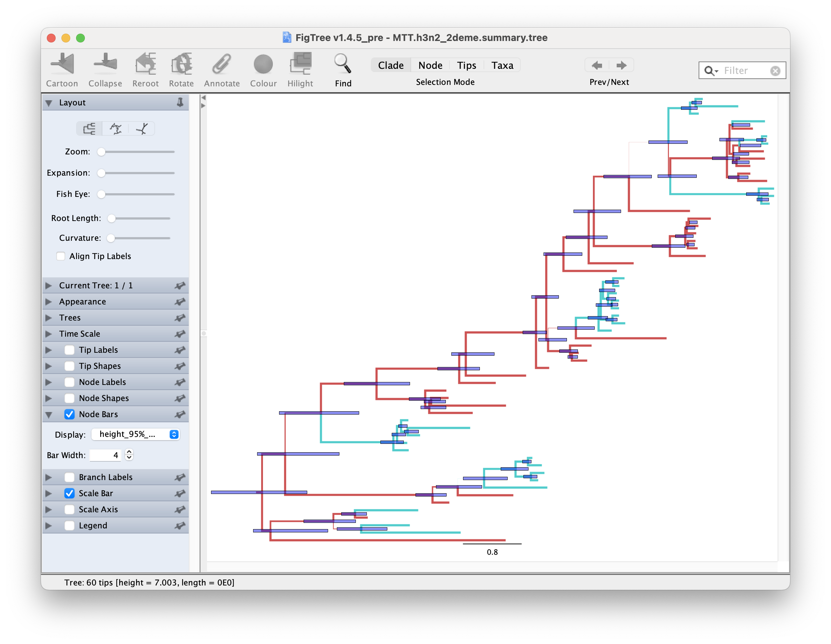831x644 pixels.
Task: Click the Zoom slider handle
Action: (x=101, y=152)
